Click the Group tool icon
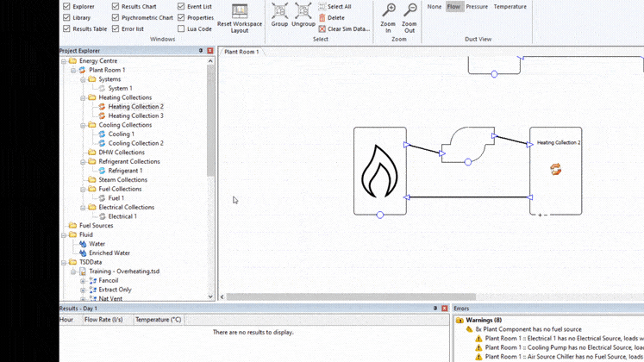The width and height of the screenshot is (644, 362). click(x=279, y=11)
